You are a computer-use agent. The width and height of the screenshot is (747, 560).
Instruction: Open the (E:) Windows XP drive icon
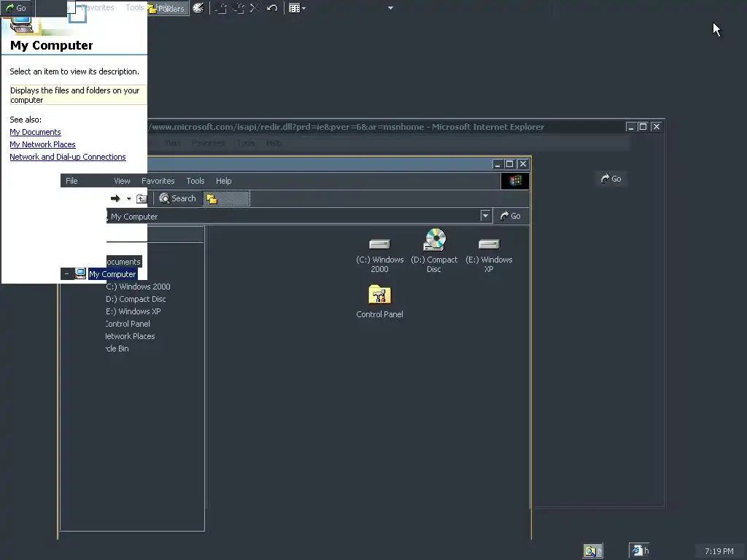[489, 256]
